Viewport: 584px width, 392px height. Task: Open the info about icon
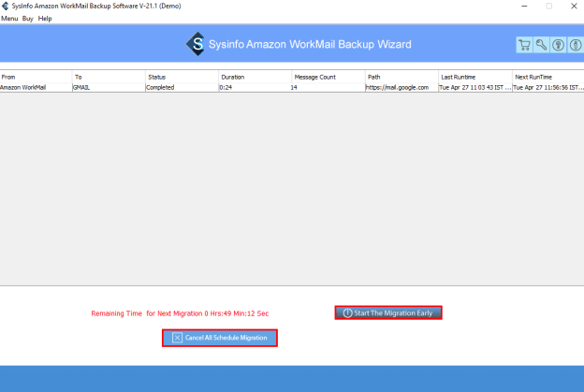click(x=576, y=45)
